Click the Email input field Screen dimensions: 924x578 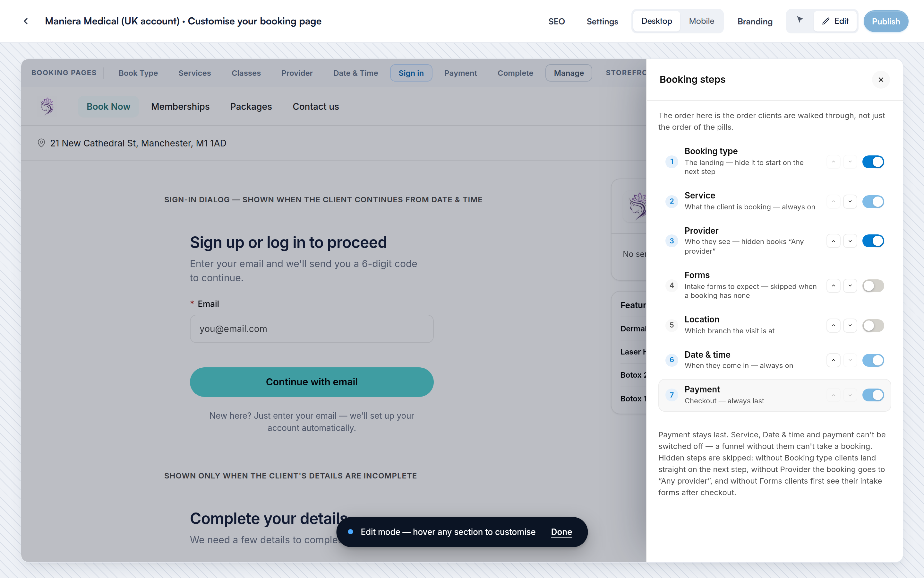[312, 329]
